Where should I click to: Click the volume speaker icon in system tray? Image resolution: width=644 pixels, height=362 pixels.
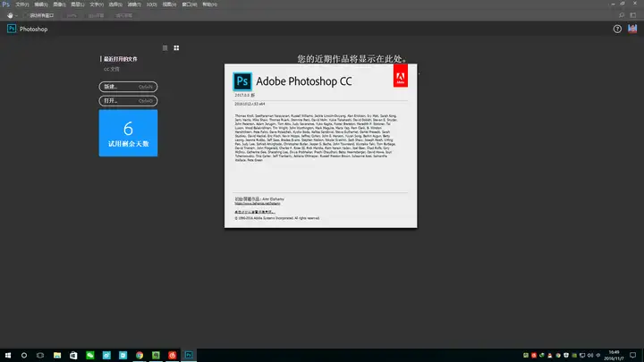590,356
